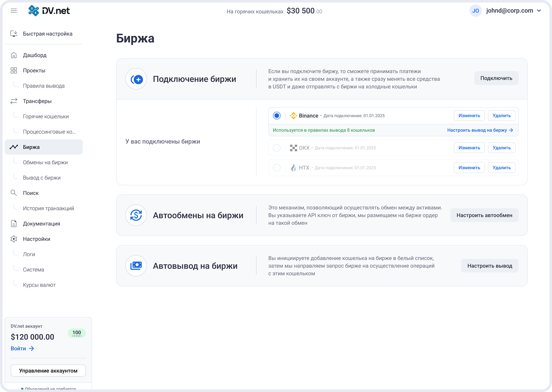The height and width of the screenshot is (392, 552).
Task: Open Горячие кошельки menu item
Action: click(x=46, y=116)
